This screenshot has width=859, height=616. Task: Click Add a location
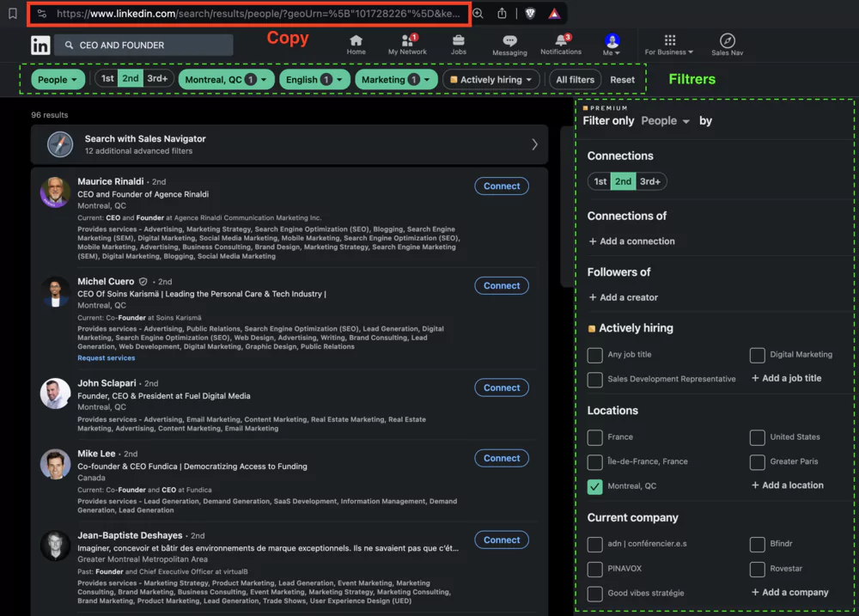pyautogui.click(x=787, y=485)
